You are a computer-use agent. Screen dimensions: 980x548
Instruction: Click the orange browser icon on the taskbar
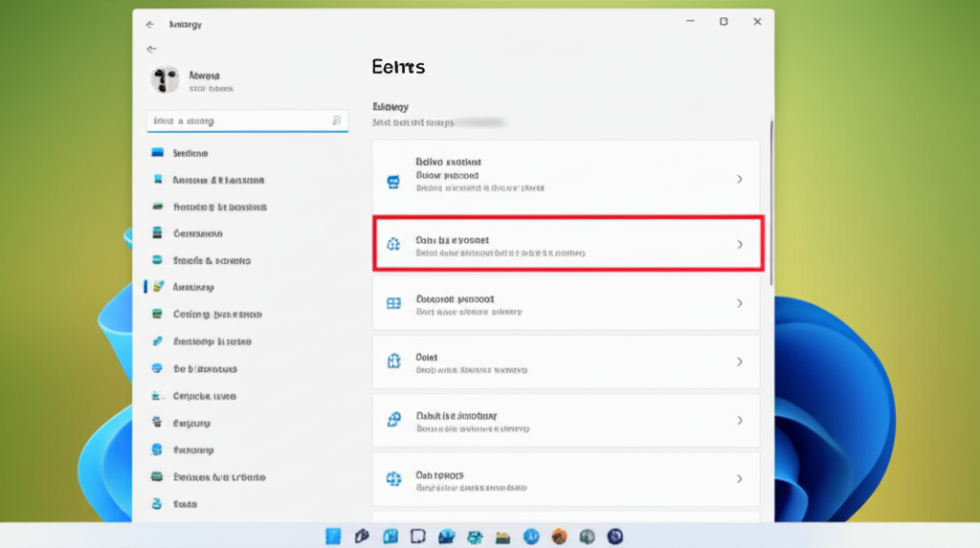pyautogui.click(x=559, y=537)
